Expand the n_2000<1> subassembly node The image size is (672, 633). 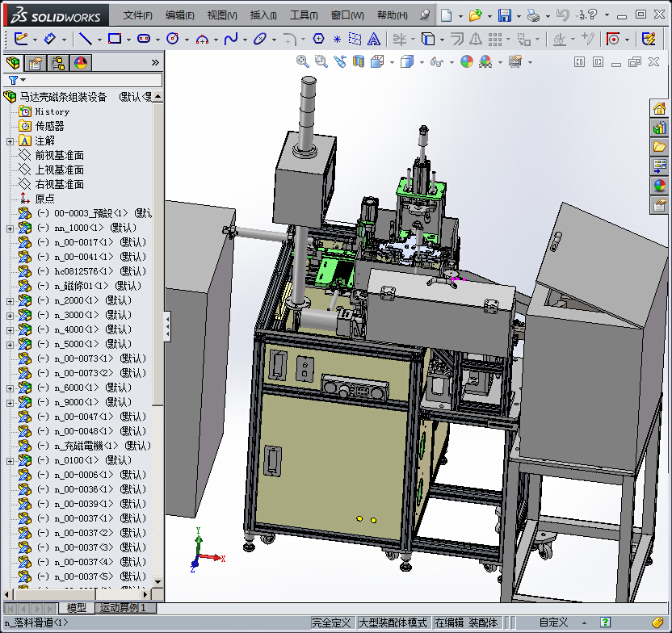tap(10, 301)
